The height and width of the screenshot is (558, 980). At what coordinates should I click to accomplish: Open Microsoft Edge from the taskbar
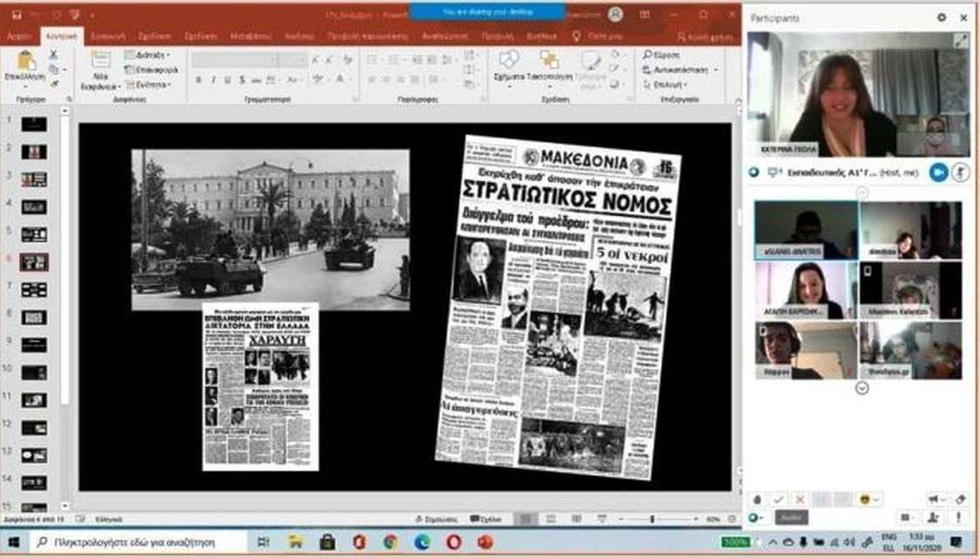[x=422, y=541]
